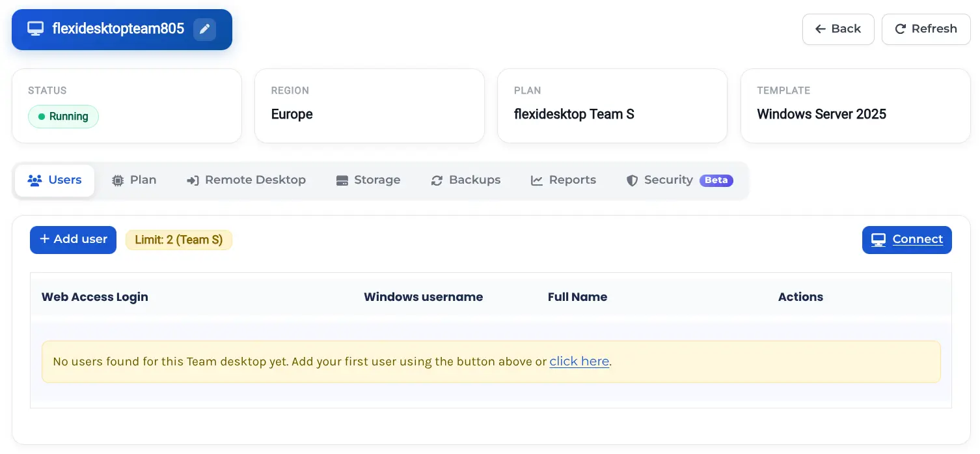View the Reports tab

click(x=564, y=180)
